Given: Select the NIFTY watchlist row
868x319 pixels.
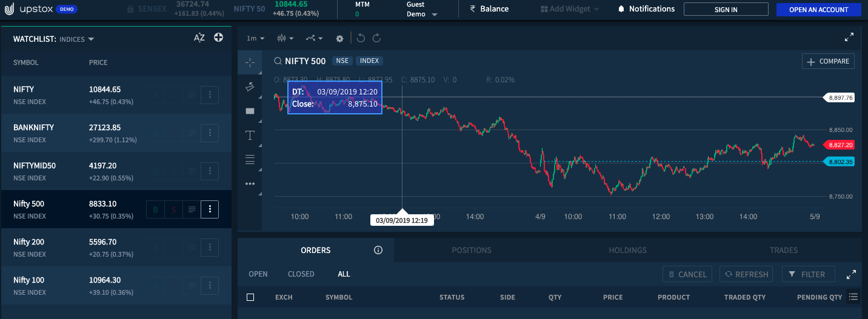Looking at the screenshot, I should (x=115, y=95).
